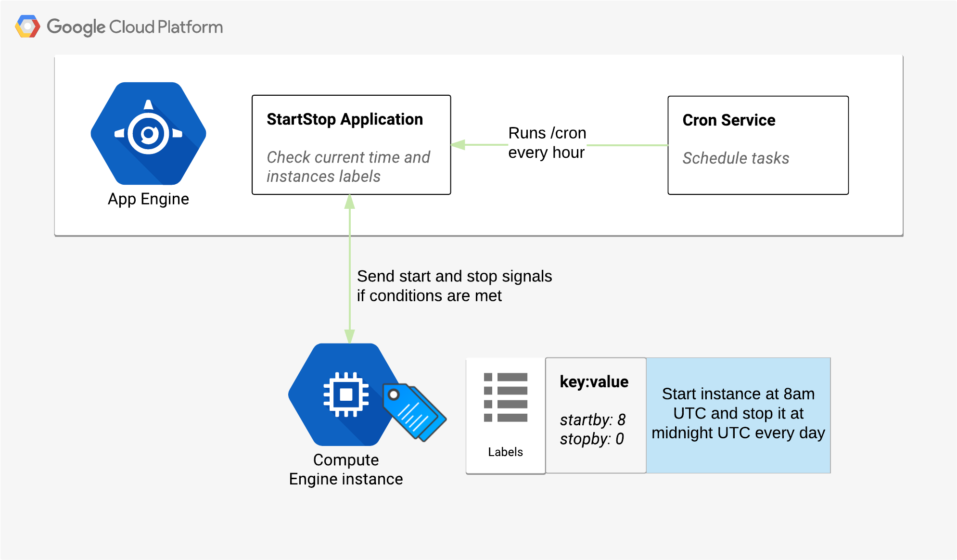The height and width of the screenshot is (560, 957).
Task: Click the key:value heading
Action: click(x=594, y=382)
